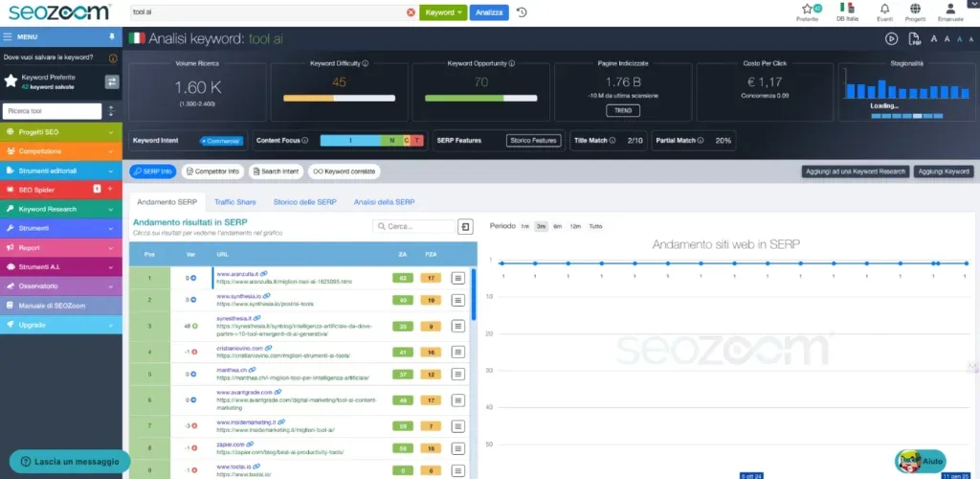Add a SEO Spider with plus icon
Viewport: 980px width, 479px height.
pos(110,189)
